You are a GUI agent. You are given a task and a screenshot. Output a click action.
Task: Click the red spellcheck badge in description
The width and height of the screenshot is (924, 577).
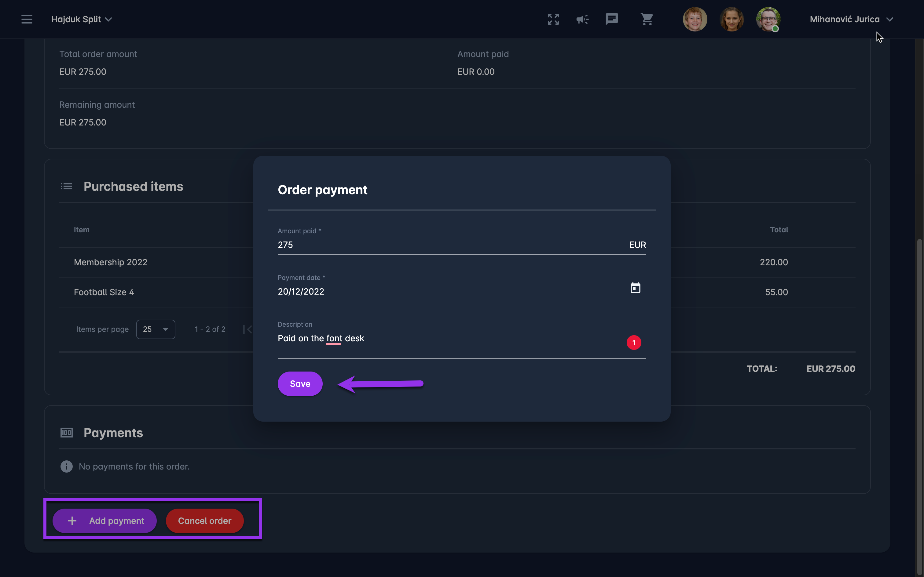coord(634,342)
